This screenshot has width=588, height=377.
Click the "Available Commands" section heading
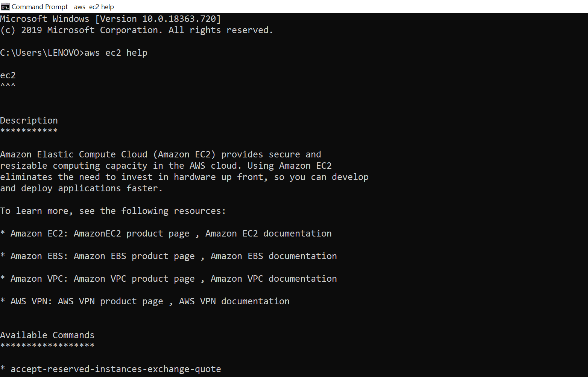tap(47, 335)
